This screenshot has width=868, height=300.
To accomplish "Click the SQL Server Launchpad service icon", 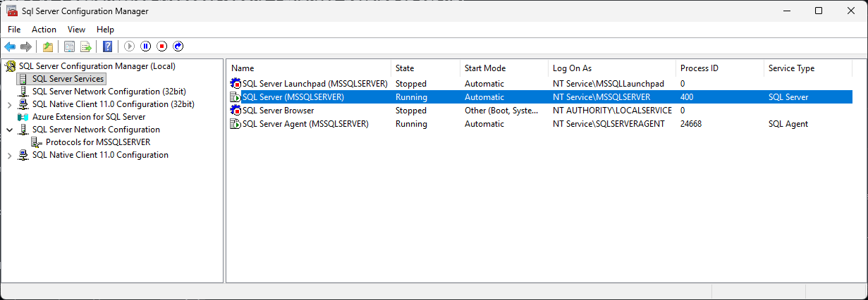I will 236,84.
